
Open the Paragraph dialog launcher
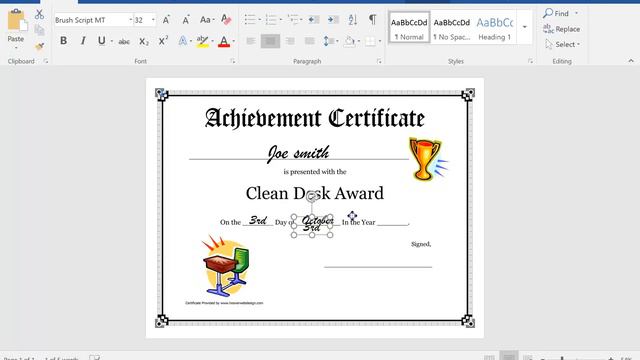coord(379,61)
